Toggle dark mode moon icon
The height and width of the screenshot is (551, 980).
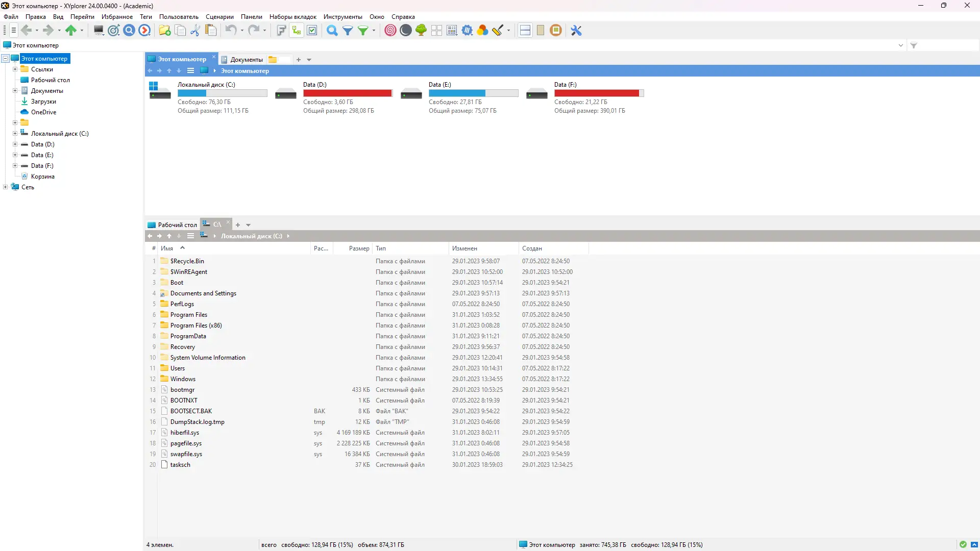(406, 31)
